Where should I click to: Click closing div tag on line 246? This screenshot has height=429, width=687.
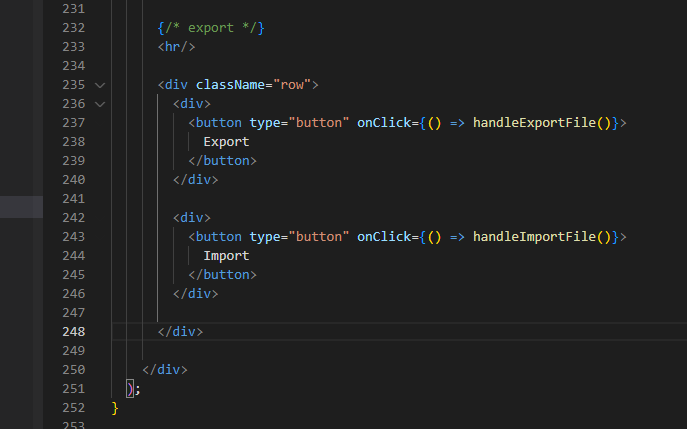[x=195, y=294]
